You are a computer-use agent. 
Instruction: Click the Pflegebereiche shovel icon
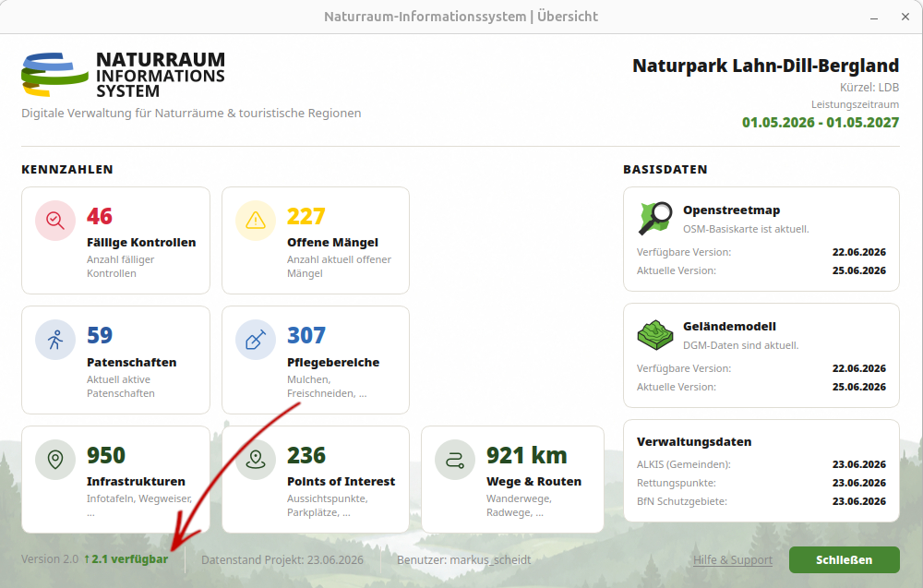pyautogui.click(x=256, y=340)
